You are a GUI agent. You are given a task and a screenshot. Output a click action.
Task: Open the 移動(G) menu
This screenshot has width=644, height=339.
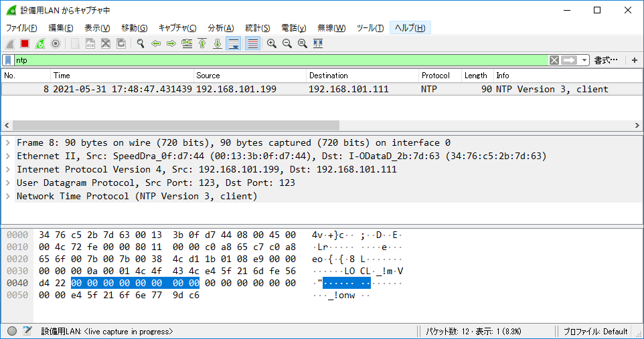pos(135,28)
